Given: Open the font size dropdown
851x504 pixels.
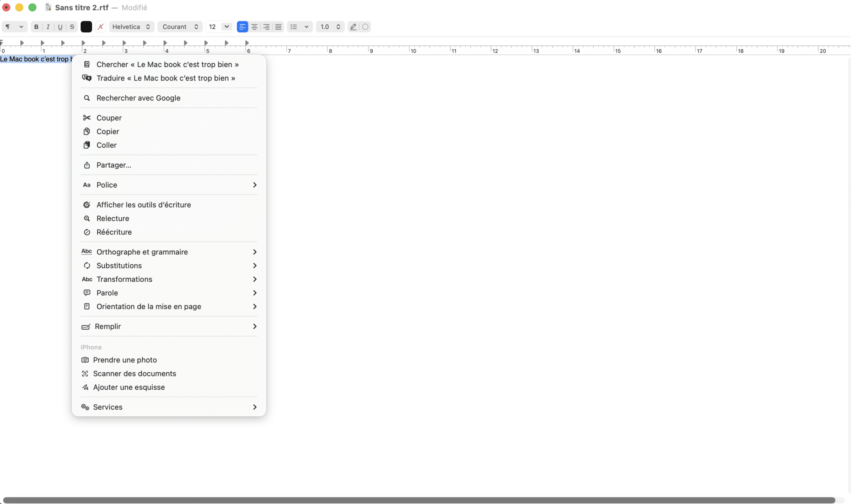Looking at the screenshot, I should [219, 27].
